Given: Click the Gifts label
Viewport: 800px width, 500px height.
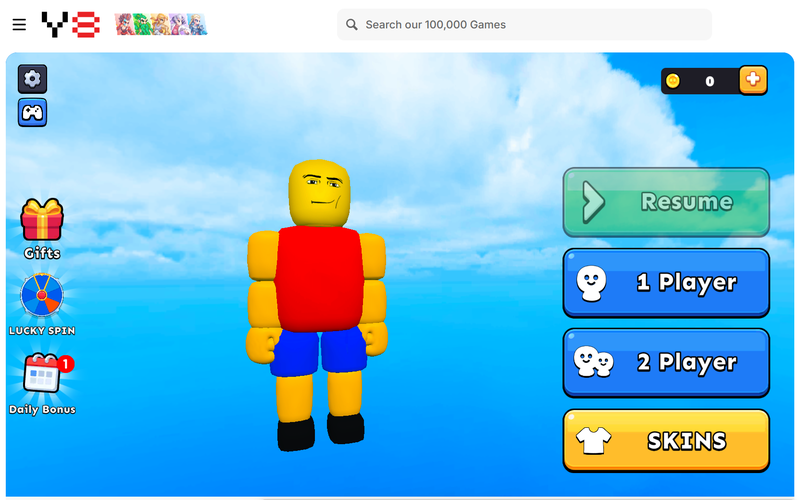Looking at the screenshot, I should (42, 253).
